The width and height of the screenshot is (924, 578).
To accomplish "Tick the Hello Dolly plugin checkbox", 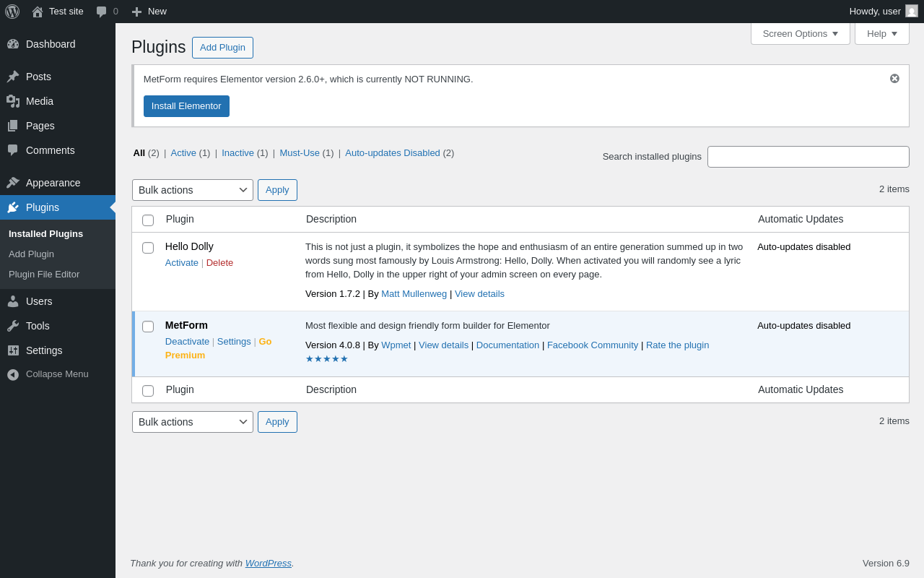I will [148, 248].
